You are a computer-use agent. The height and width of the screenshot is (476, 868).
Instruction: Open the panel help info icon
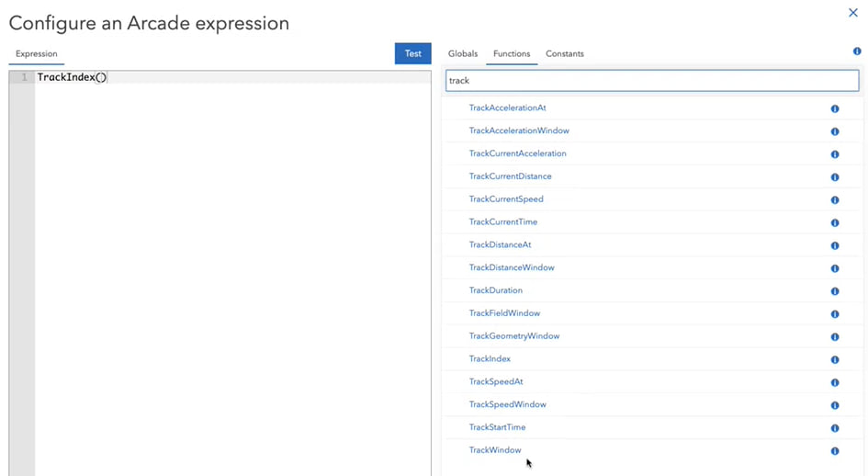(857, 52)
